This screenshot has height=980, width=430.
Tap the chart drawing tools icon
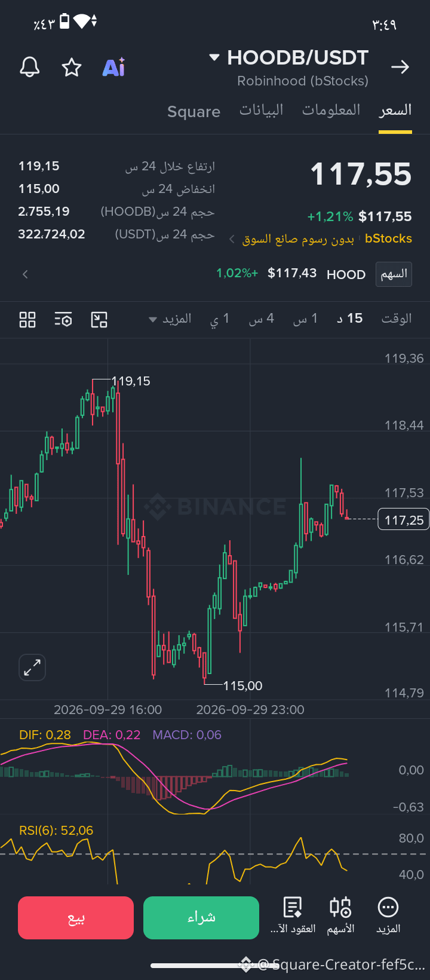[x=99, y=320]
